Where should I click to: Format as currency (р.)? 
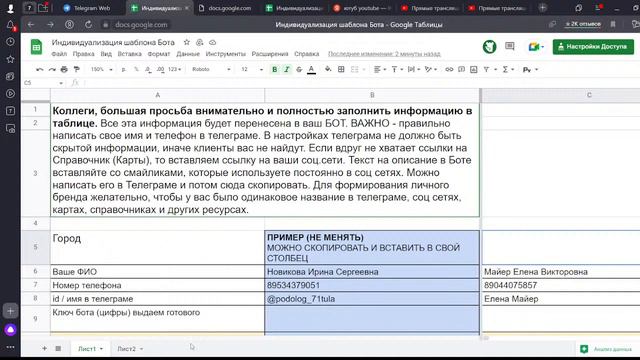[x=124, y=70]
